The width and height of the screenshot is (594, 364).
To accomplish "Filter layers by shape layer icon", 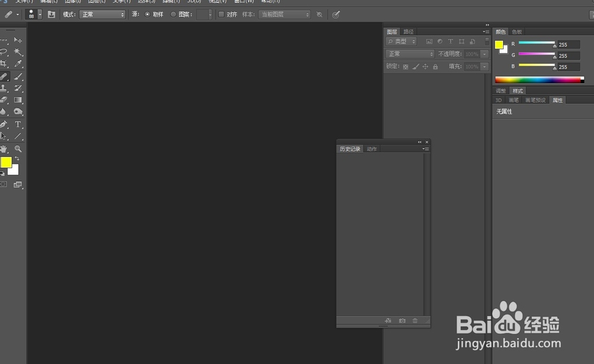I will (462, 42).
